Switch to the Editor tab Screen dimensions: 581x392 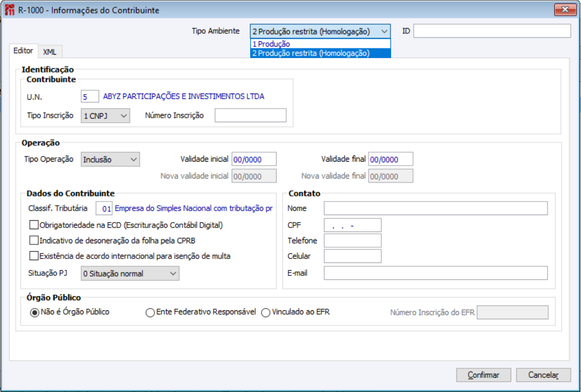click(x=23, y=51)
